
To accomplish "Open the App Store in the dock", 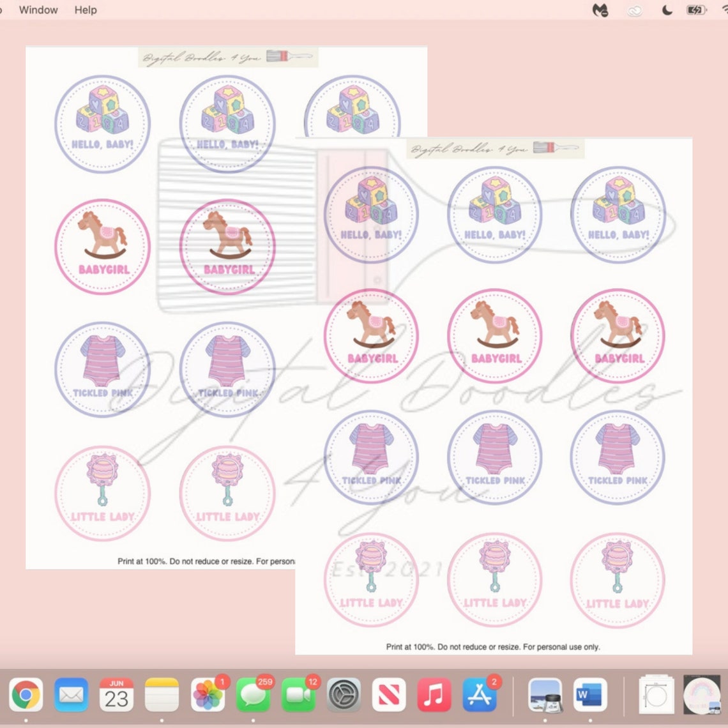I will [480, 695].
